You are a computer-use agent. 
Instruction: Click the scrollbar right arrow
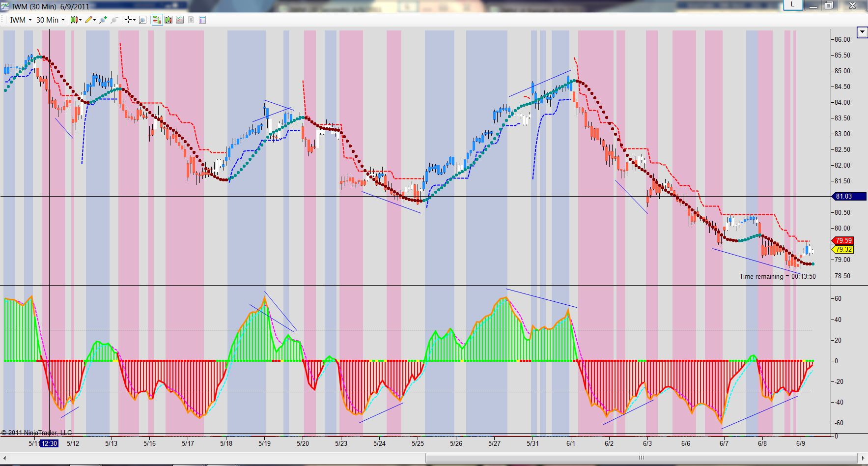click(863, 458)
